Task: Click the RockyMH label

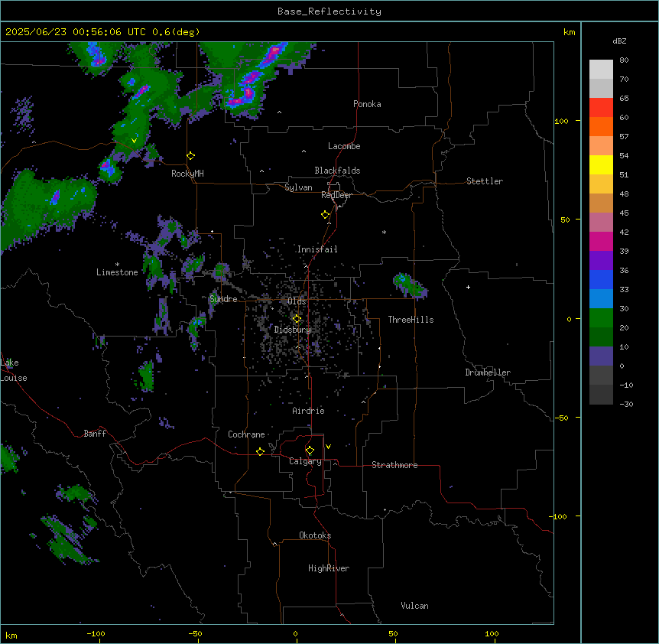Action: tap(187, 174)
